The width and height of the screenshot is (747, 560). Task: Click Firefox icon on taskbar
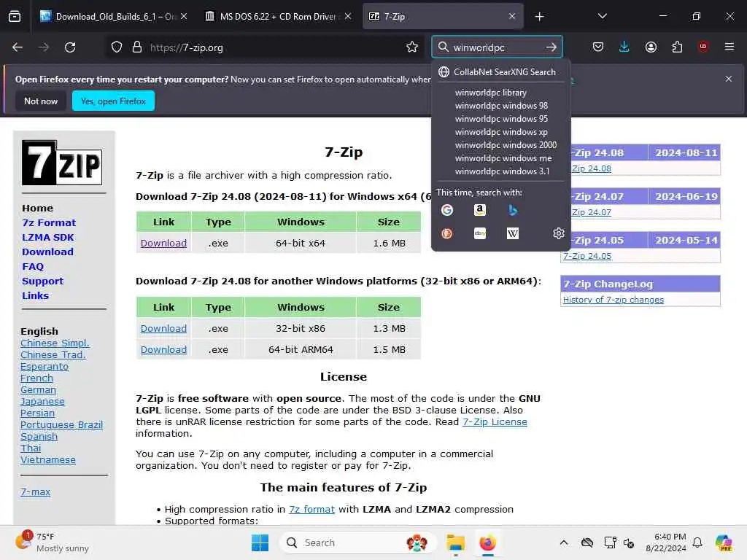click(x=487, y=542)
